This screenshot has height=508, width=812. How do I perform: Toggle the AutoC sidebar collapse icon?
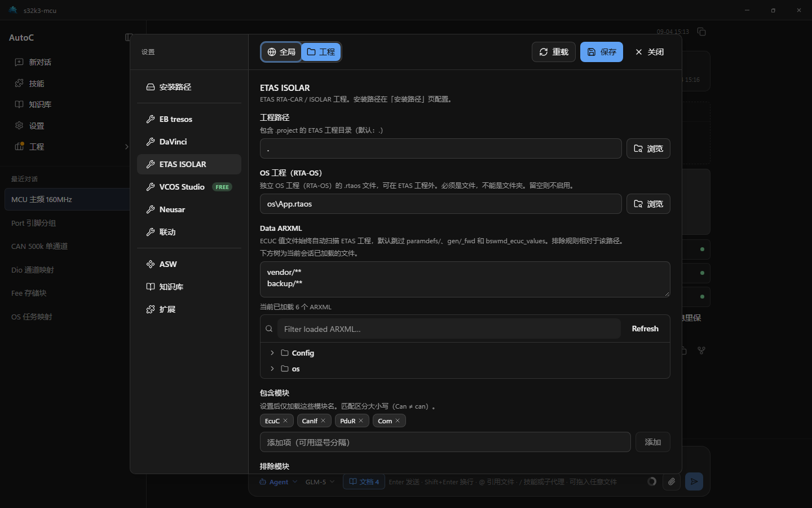point(129,37)
